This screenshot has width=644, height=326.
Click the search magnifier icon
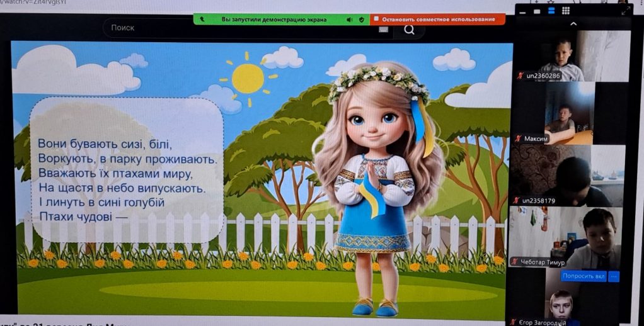[409, 30]
